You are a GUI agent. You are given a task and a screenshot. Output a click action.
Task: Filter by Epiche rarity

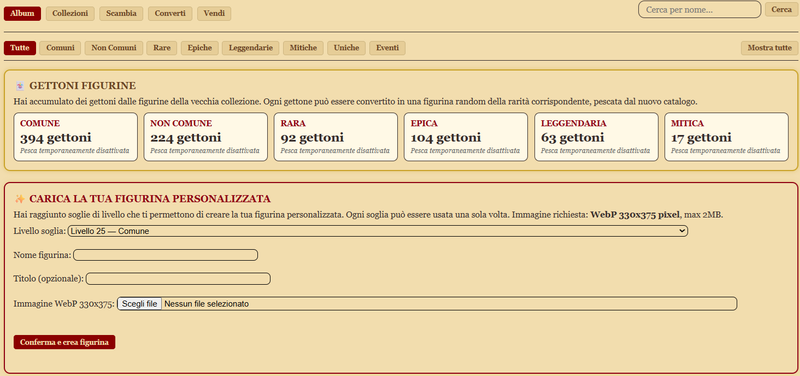click(x=199, y=48)
